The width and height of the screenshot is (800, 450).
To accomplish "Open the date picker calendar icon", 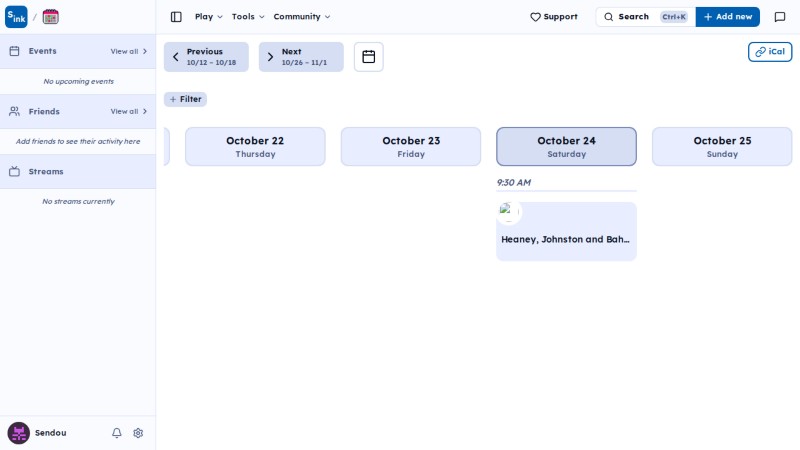I will (368, 57).
